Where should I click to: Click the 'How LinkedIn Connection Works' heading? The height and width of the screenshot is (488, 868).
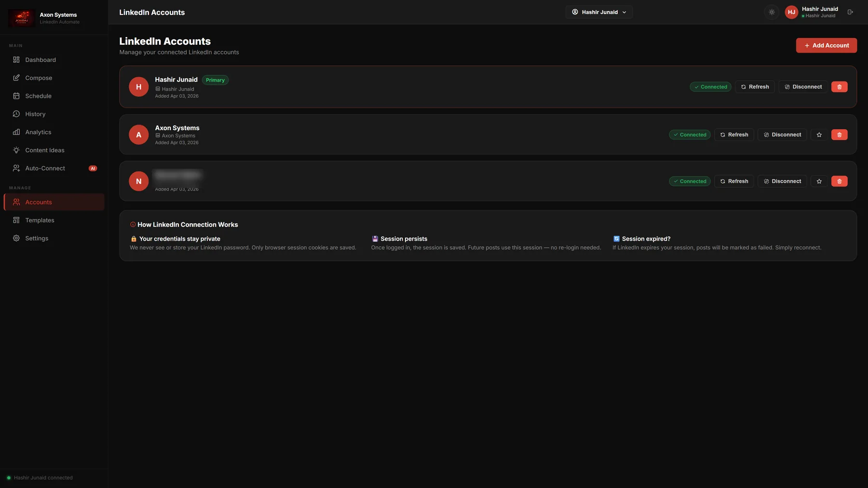click(188, 225)
